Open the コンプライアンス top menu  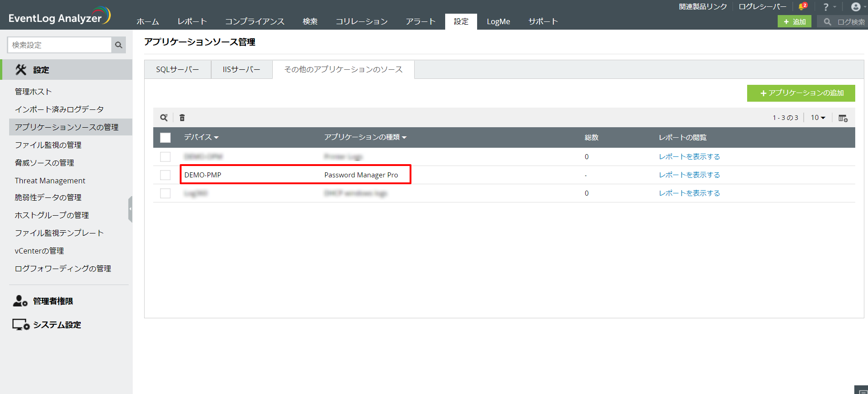255,21
